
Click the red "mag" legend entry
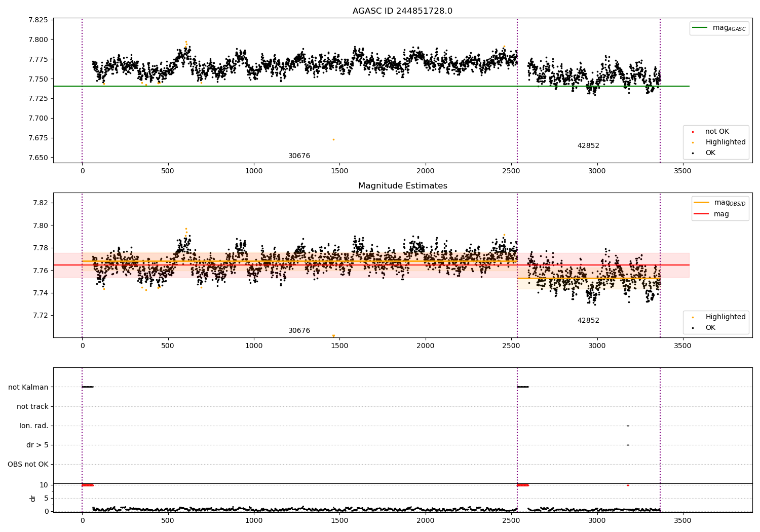(x=712, y=214)
